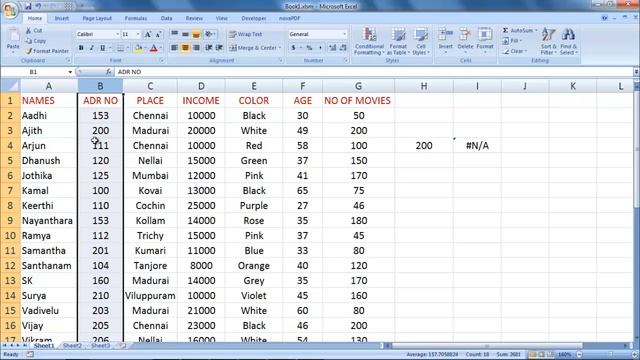Click the Decrease Indent icon
The height and width of the screenshot is (360, 640).
209,48
